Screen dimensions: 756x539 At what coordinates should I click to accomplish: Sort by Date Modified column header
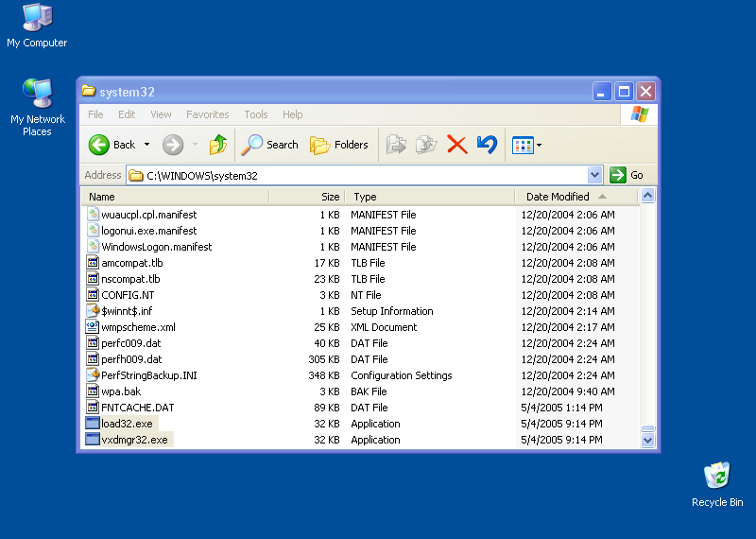click(576, 197)
